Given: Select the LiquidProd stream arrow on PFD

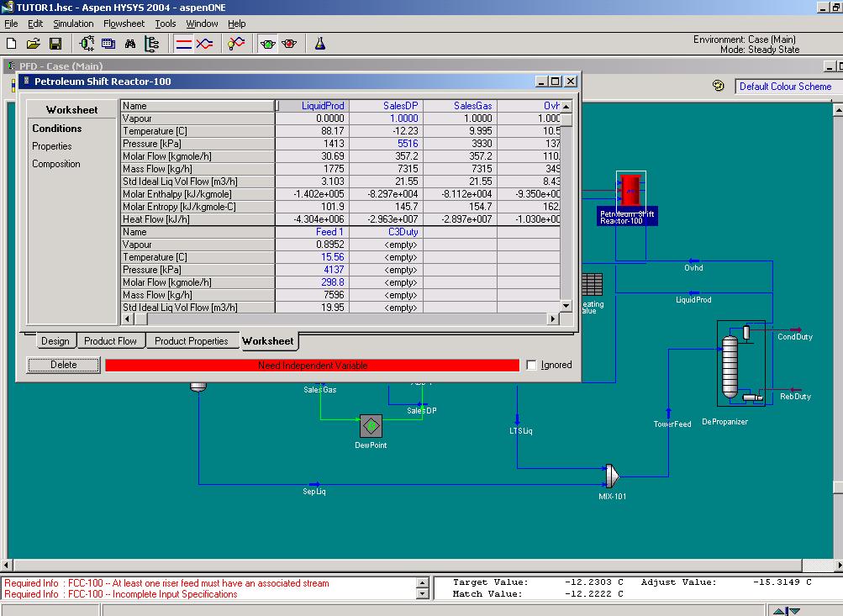Looking at the screenshot, I should coord(693,293).
